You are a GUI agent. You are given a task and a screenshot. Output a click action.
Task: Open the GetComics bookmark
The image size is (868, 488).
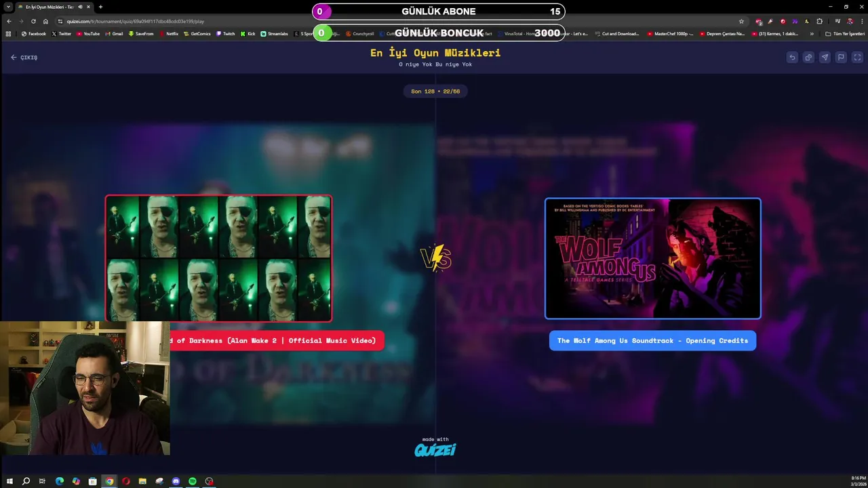click(197, 33)
